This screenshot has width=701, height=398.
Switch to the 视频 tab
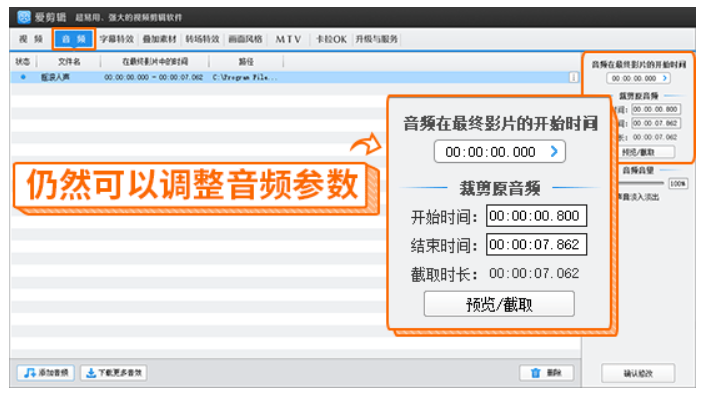31,39
